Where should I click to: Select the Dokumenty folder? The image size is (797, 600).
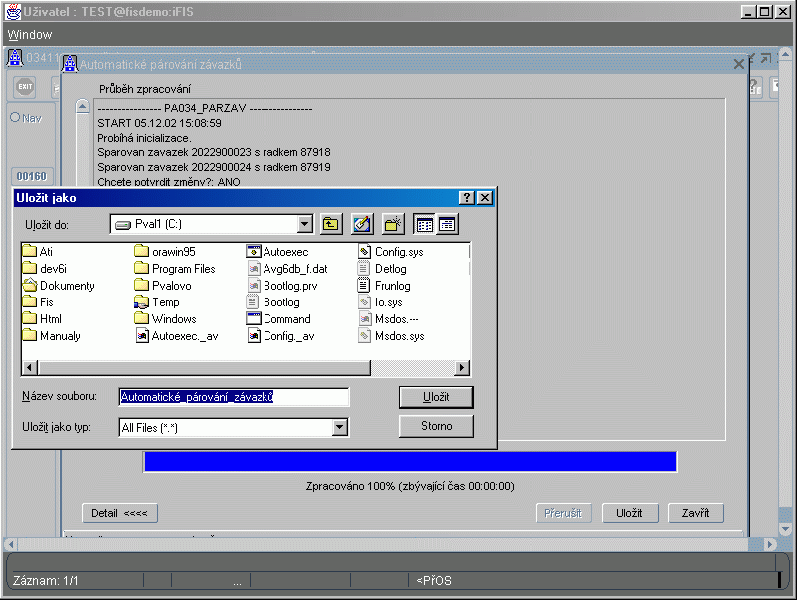coord(59,285)
